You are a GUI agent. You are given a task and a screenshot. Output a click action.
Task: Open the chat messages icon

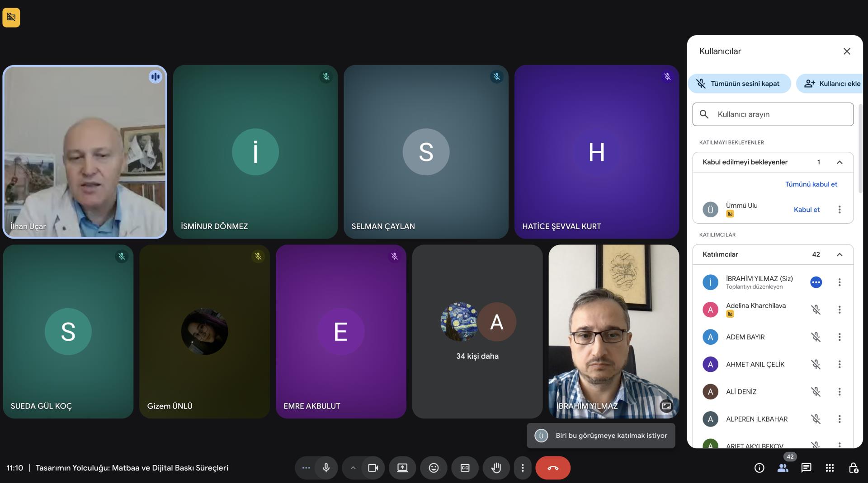click(806, 468)
